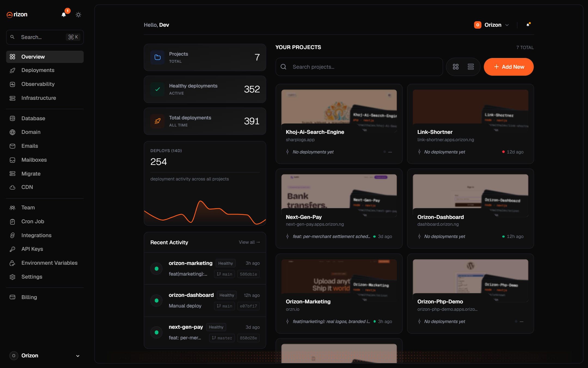Go to Deployments section
The height and width of the screenshot is (368, 588).
45,70
